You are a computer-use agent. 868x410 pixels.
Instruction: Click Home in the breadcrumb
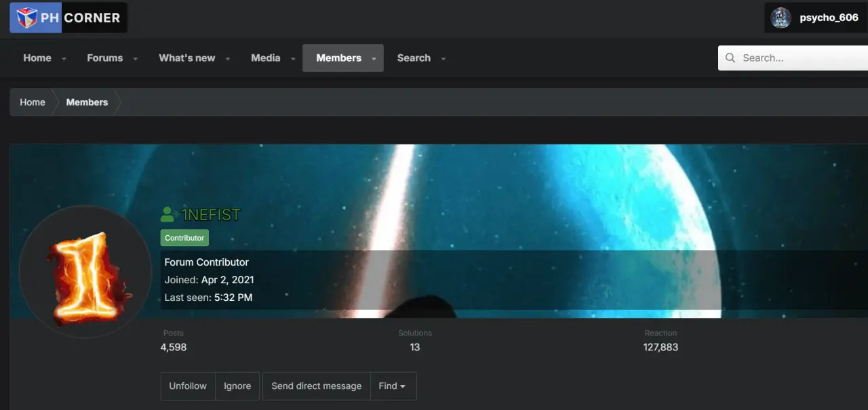pyautogui.click(x=33, y=102)
